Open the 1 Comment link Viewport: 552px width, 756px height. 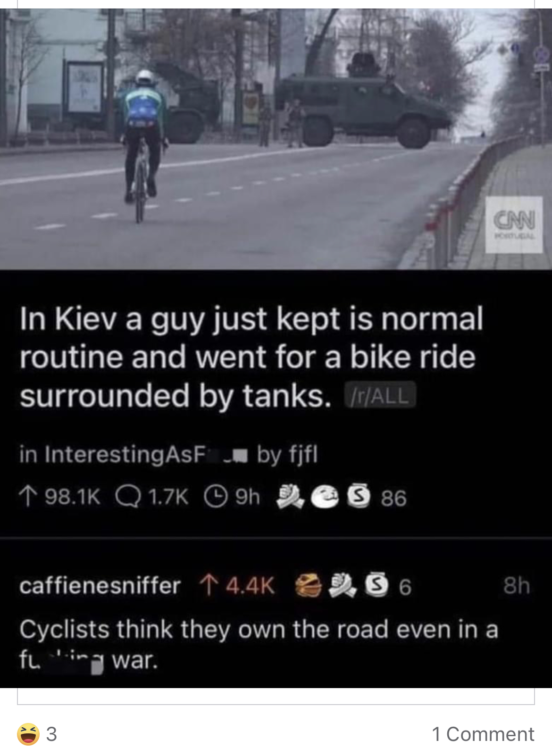[483, 734]
